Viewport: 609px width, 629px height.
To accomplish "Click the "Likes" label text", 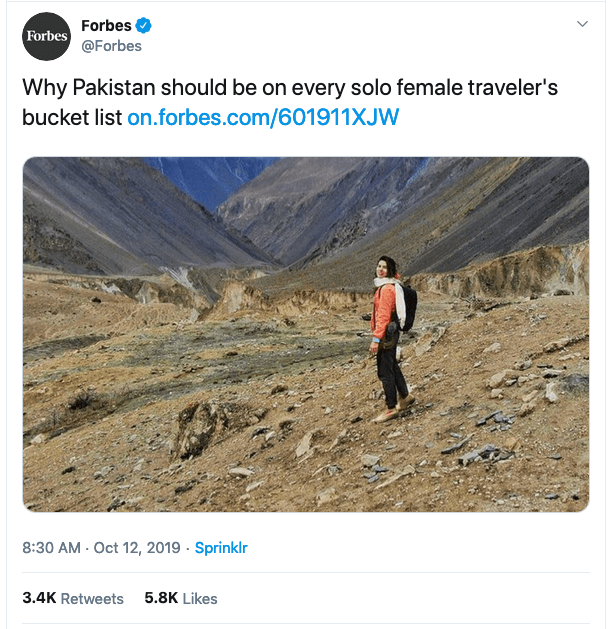I will pos(200,598).
